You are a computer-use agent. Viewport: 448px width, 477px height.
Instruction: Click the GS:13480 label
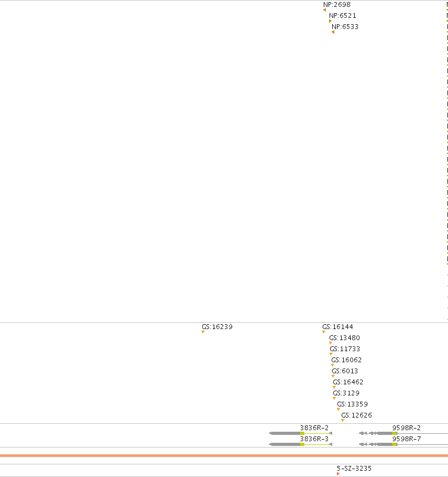[345, 337]
